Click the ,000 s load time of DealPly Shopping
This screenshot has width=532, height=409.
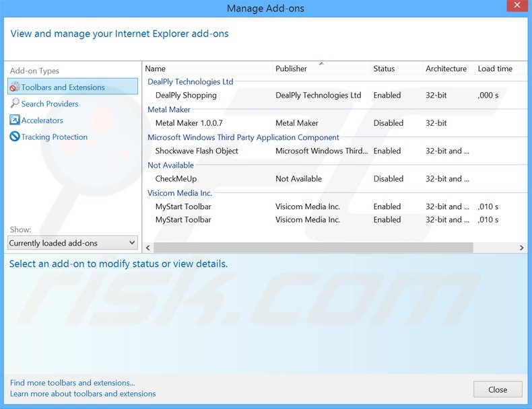(488, 96)
